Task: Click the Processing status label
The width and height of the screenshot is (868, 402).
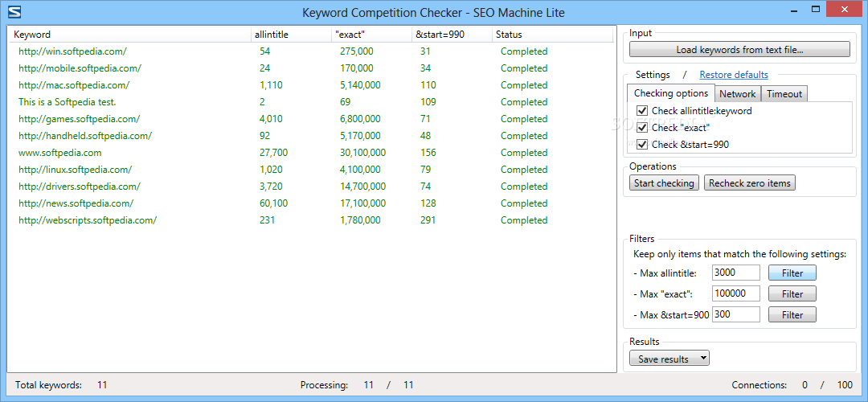Action: [x=325, y=385]
